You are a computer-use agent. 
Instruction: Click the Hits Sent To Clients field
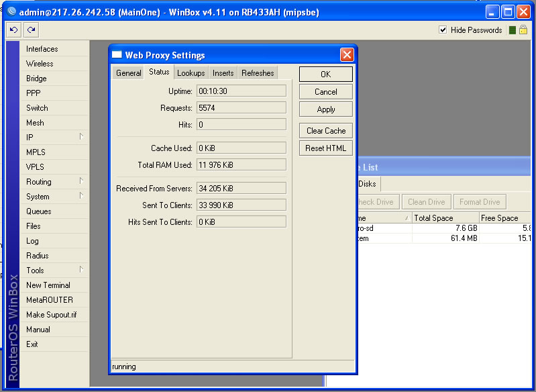pyautogui.click(x=242, y=222)
